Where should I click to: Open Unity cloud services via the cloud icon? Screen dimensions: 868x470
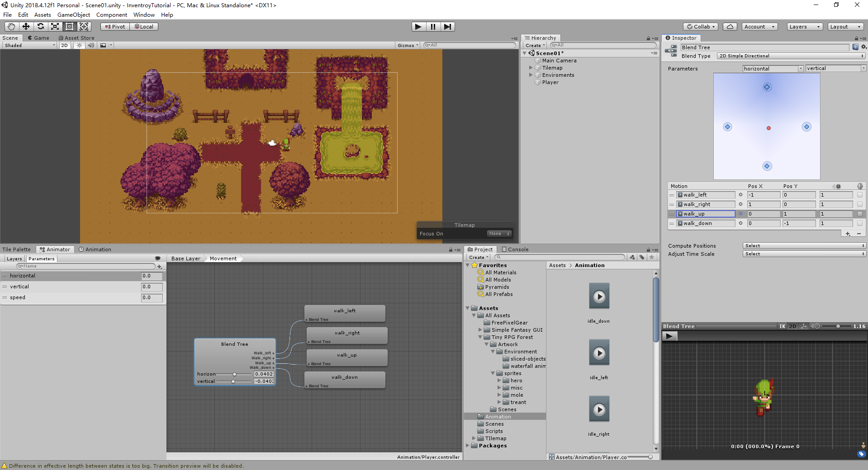click(x=729, y=26)
